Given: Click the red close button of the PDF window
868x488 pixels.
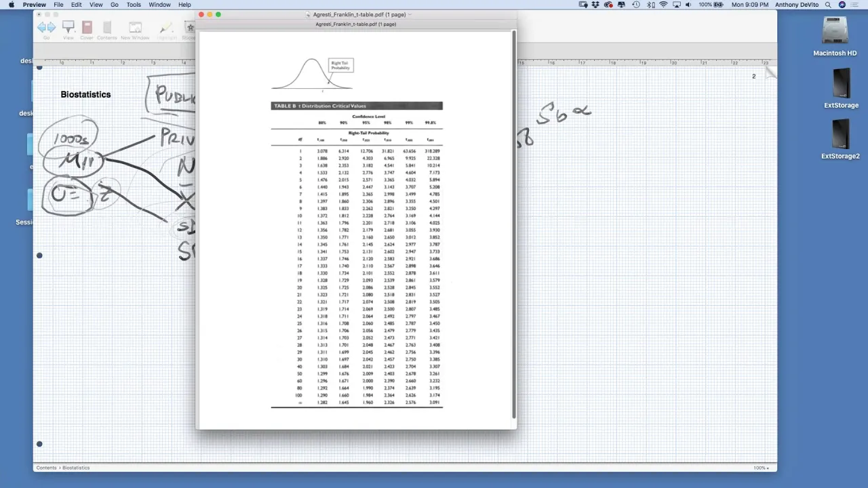Looking at the screenshot, I should [201, 14].
